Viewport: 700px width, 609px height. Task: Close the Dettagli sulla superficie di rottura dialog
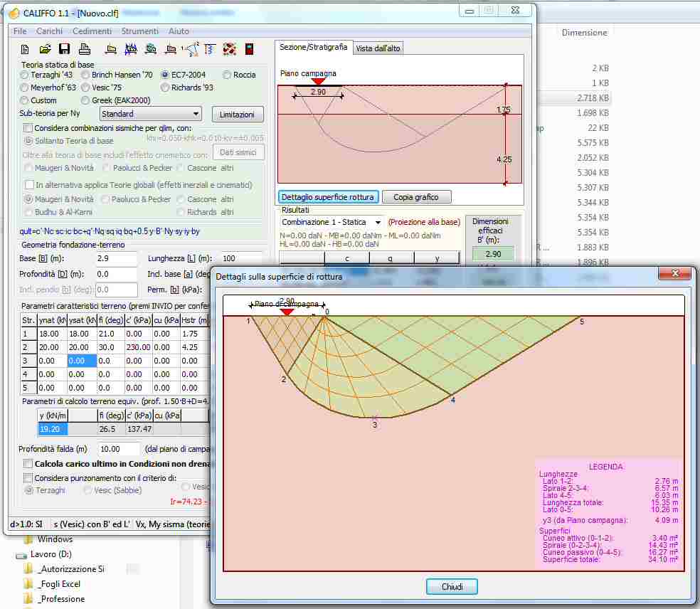click(675, 273)
